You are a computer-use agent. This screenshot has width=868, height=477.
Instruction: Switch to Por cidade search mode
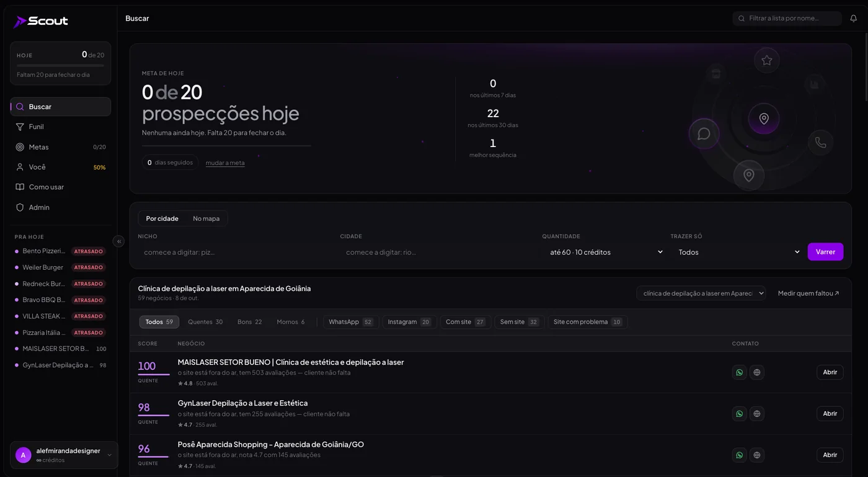(x=162, y=218)
